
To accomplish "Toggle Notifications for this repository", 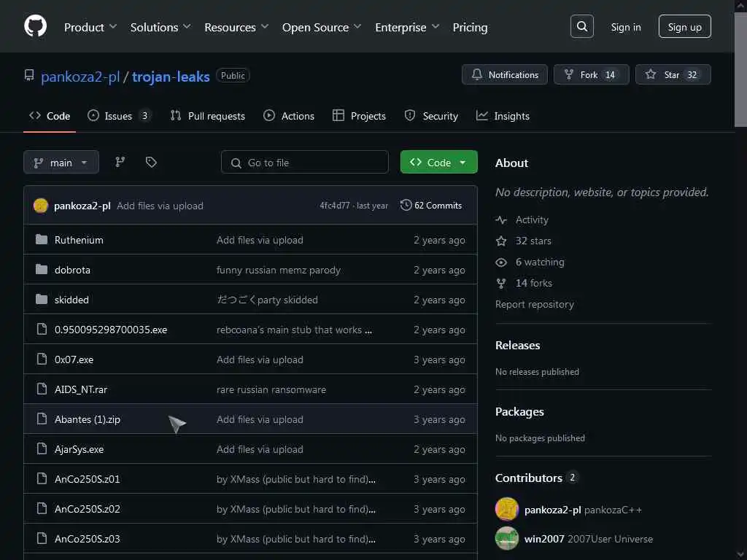I will [x=504, y=74].
